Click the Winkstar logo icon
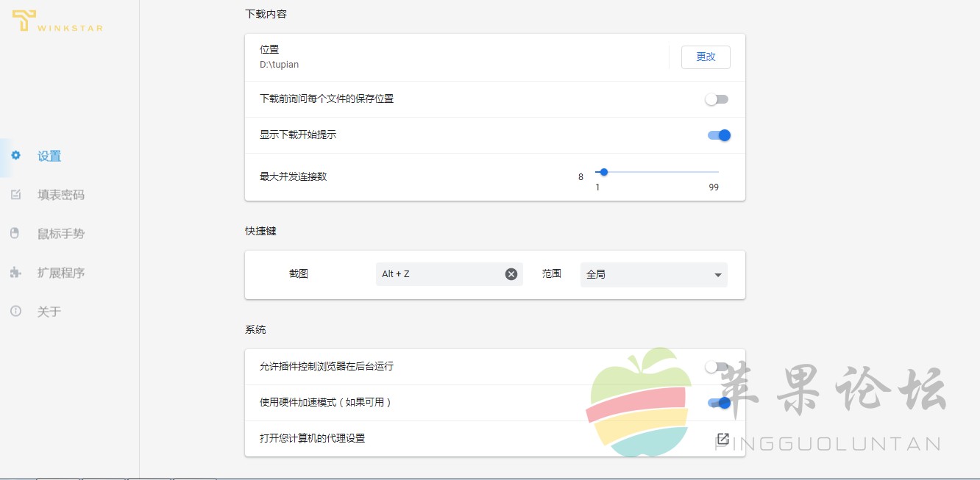The image size is (980, 480). click(x=24, y=21)
